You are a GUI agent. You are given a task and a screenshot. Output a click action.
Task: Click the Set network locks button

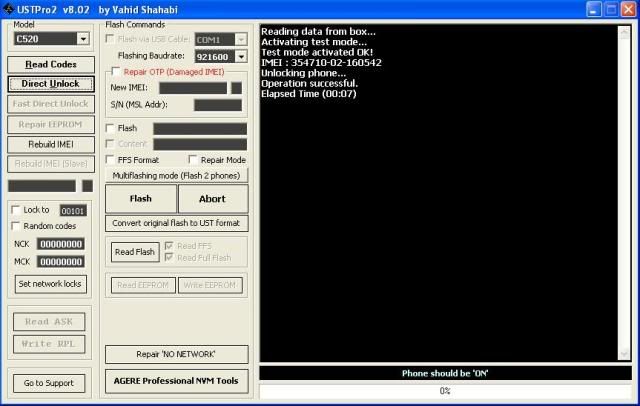tap(51, 284)
